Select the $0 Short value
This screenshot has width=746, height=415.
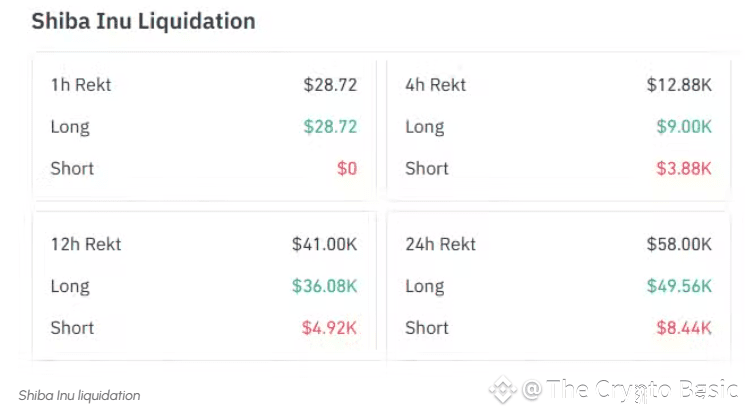coord(346,168)
